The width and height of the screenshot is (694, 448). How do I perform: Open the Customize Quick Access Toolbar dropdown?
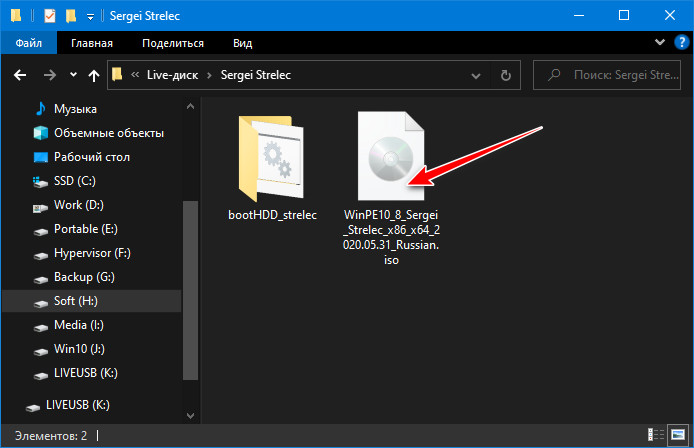pos(90,17)
